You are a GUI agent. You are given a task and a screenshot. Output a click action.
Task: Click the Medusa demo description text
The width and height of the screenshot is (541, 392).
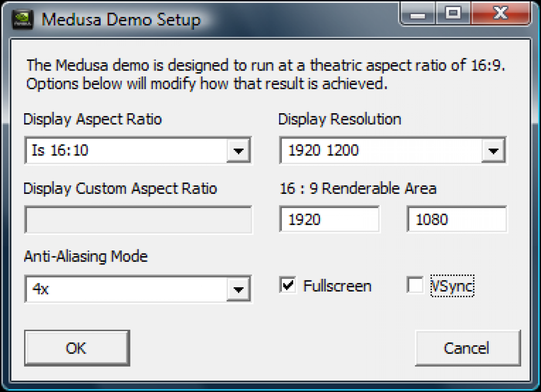click(266, 75)
